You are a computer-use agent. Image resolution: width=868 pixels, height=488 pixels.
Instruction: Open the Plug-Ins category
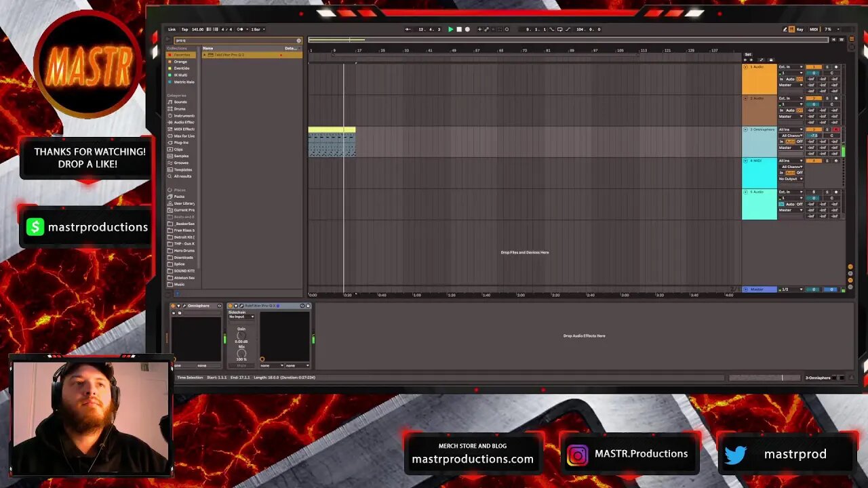pyautogui.click(x=181, y=142)
